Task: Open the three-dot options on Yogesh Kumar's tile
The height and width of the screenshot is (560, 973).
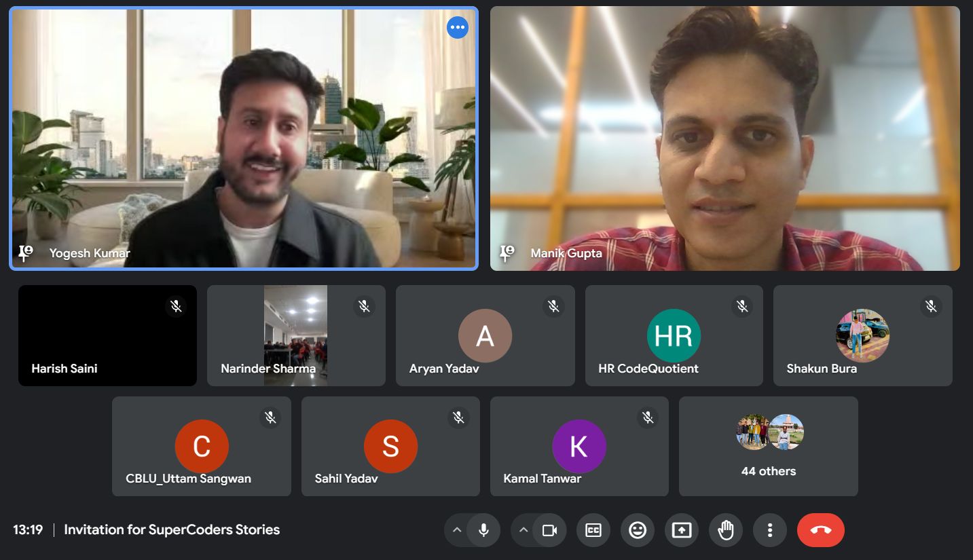Action: [x=458, y=28]
